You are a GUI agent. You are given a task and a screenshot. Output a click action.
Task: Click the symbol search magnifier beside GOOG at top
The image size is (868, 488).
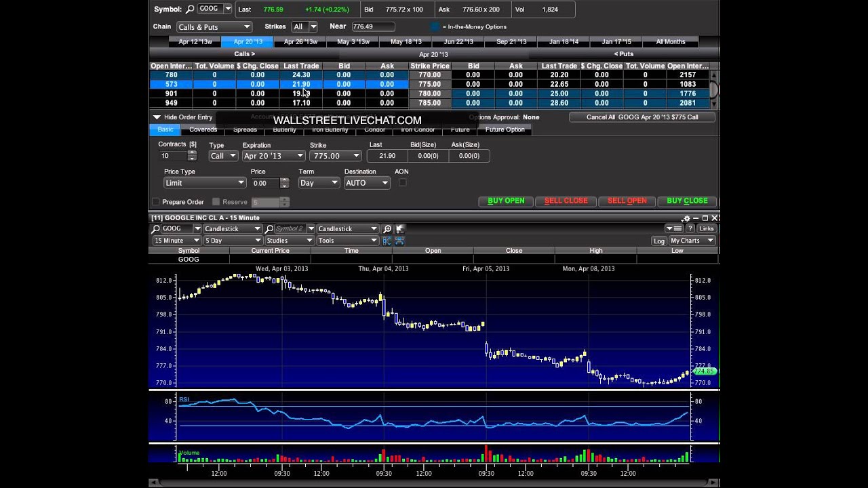point(190,9)
